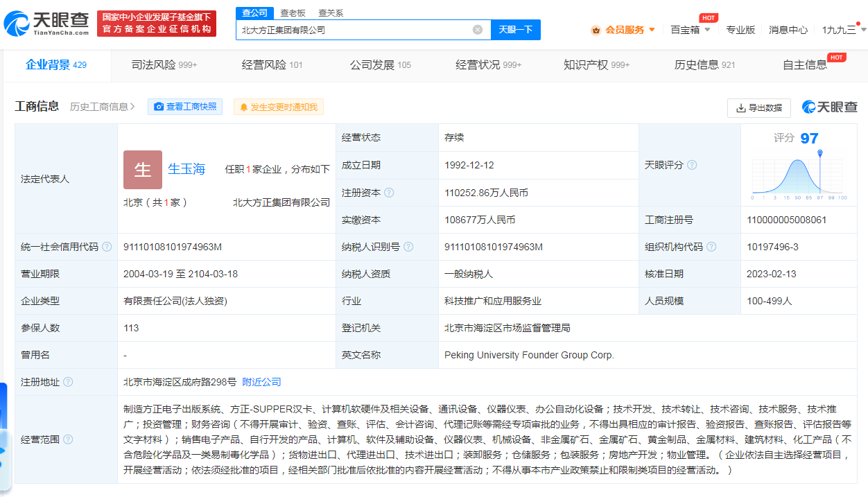
Task: Click the help icon beside 纳税人识别号
Action: (x=408, y=247)
